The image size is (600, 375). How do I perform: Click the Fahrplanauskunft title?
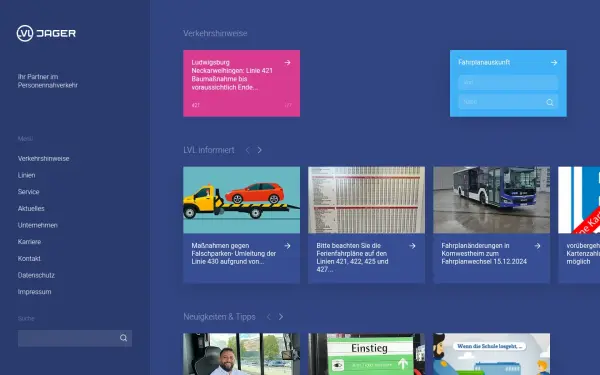[x=484, y=62]
